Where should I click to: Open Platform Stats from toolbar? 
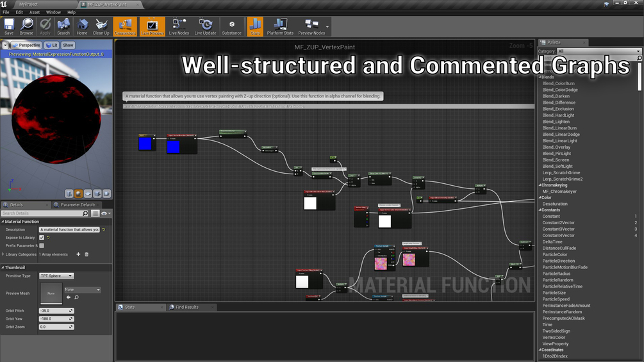(x=280, y=27)
